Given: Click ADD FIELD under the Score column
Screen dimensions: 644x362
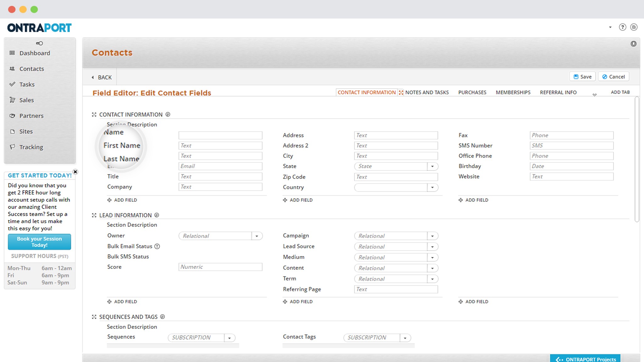Looking at the screenshot, I should point(122,302).
